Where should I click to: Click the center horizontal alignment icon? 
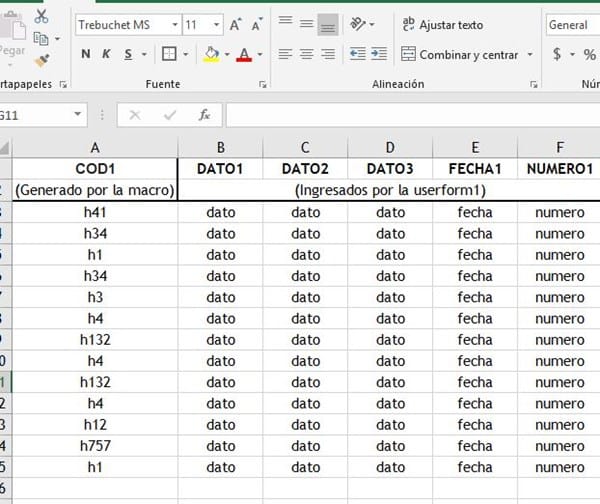[x=306, y=54]
